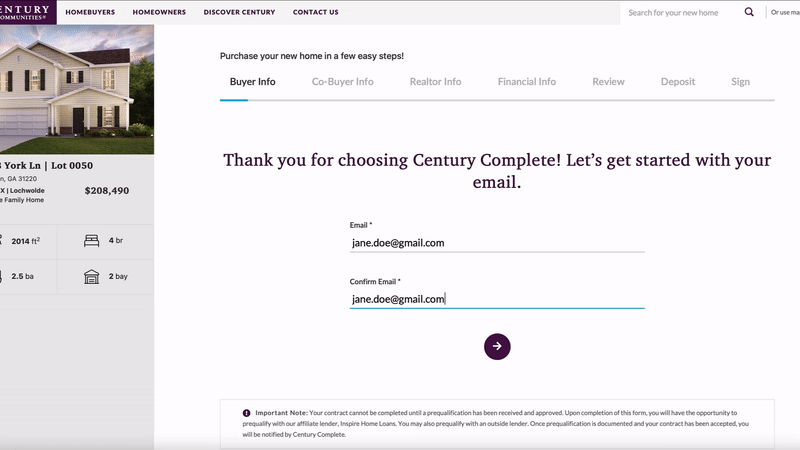800x450 pixels.
Task: Open the Discover Century menu
Action: coord(239,12)
